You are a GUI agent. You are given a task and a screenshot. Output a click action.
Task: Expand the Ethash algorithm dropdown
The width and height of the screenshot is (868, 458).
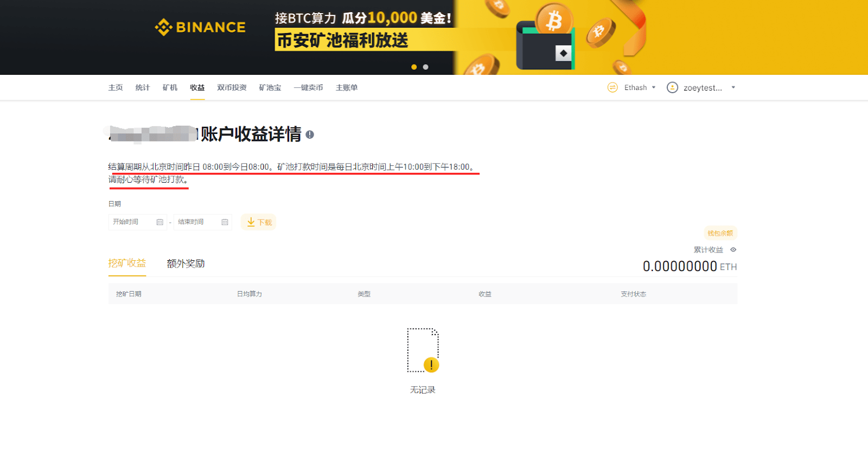click(x=654, y=88)
